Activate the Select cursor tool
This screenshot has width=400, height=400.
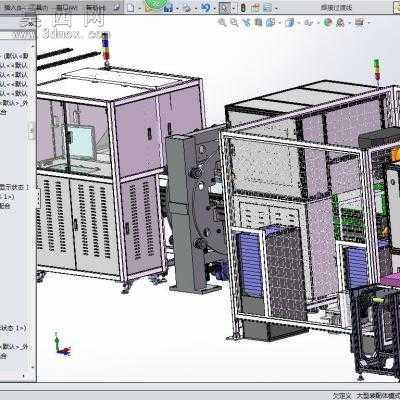[225, 8]
